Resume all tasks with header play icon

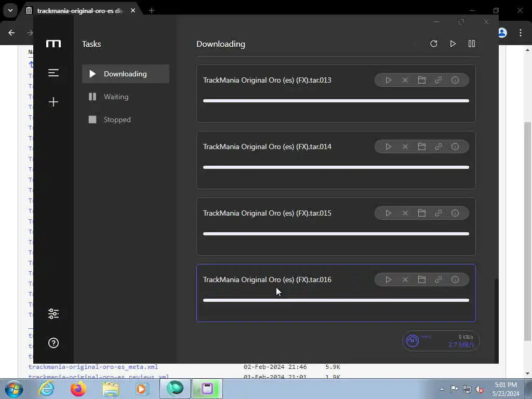coord(453,44)
